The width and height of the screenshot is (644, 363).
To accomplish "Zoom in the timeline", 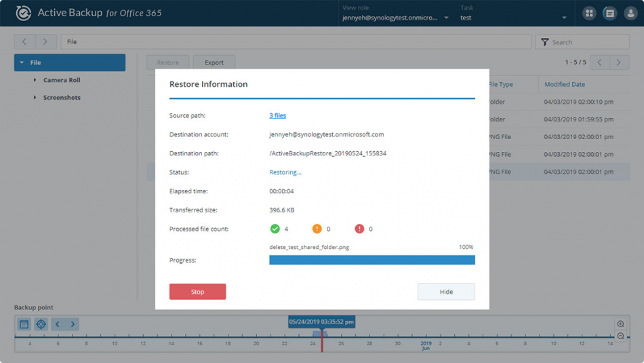I will (620, 324).
